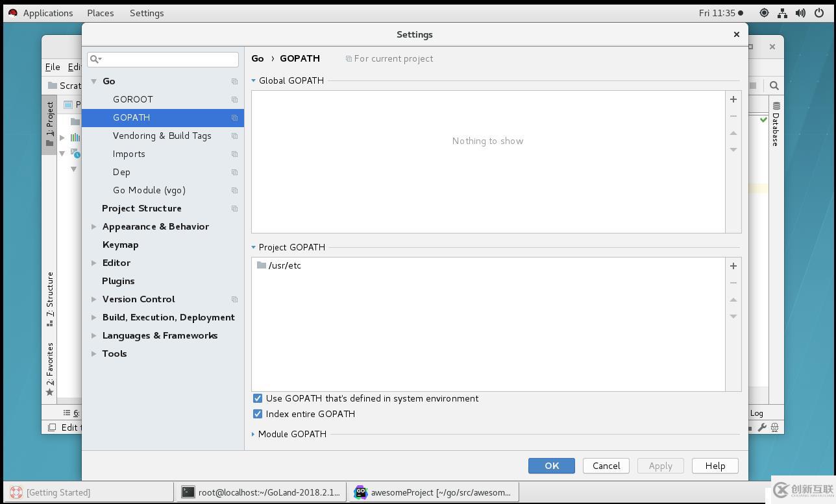
Task: Close the Settings dialog
Action: (x=736, y=34)
